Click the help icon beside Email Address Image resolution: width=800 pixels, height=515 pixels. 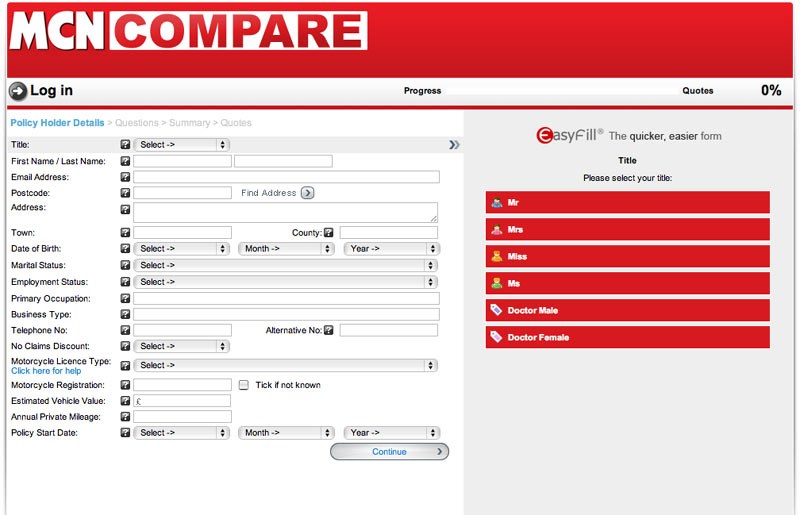[x=125, y=177]
